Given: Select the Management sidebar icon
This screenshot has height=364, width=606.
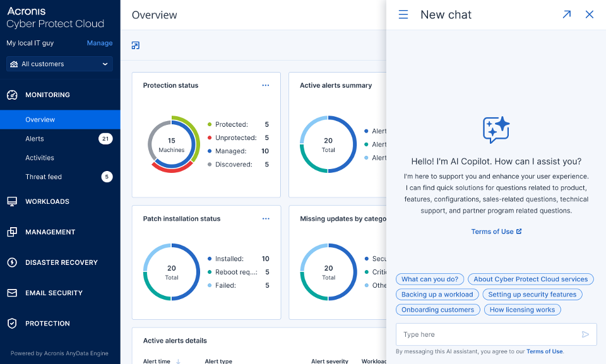Looking at the screenshot, I should pyautogui.click(x=14, y=232).
